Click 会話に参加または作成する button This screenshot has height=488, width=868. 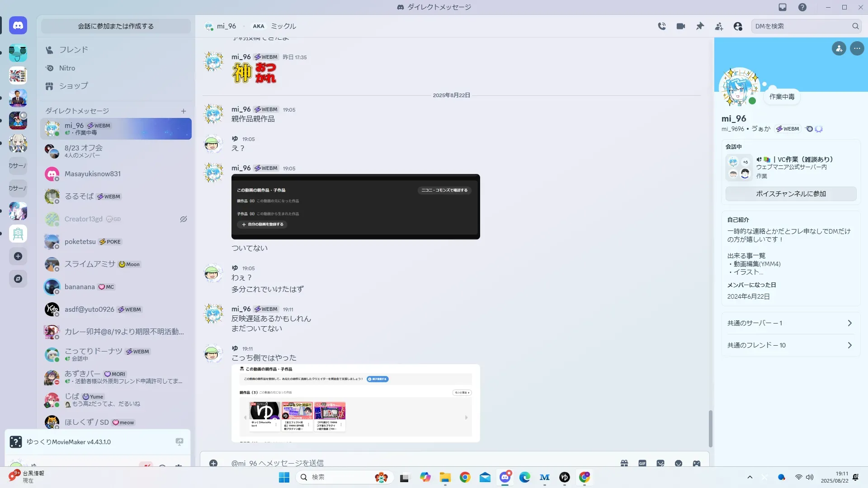(x=116, y=26)
